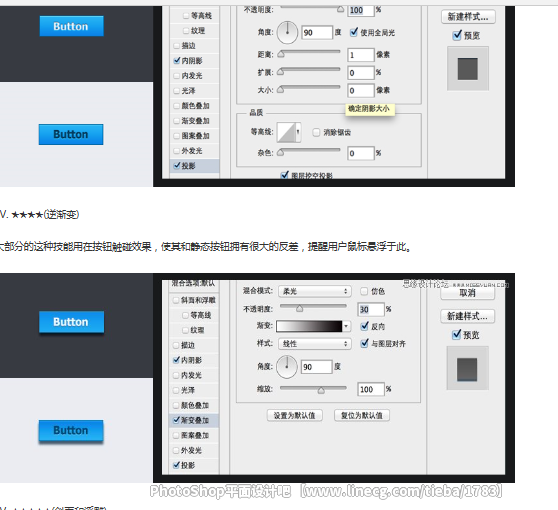Toggle 使用全局光 checkbox
This screenshot has width=558, height=510.
click(x=353, y=32)
